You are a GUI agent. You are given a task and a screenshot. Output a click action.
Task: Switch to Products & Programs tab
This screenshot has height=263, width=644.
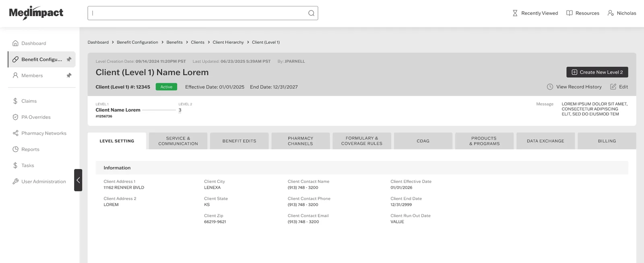pyautogui.click(x=484, y=141)
